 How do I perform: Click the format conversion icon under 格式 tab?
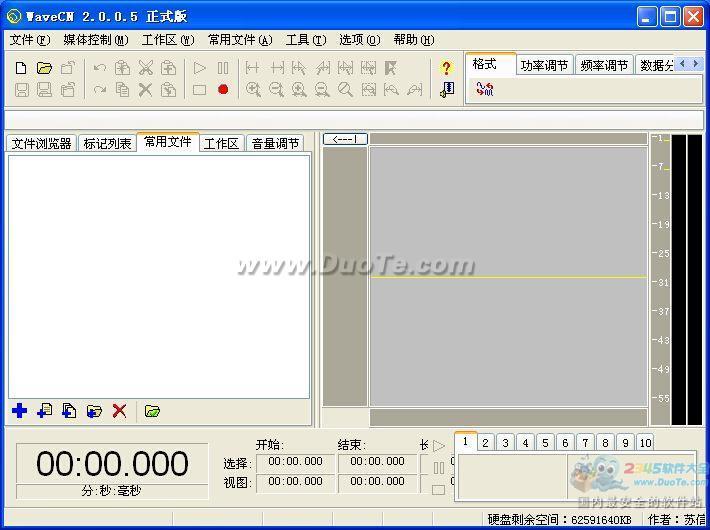pyautogui.click(x=485, y=89)
